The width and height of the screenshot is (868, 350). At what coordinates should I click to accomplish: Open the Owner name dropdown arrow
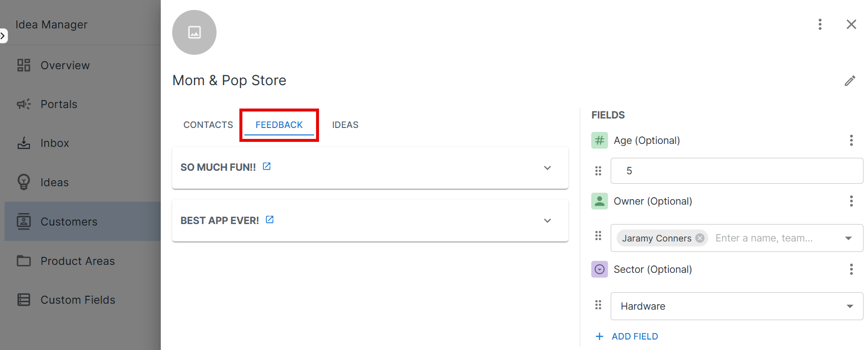848,238
